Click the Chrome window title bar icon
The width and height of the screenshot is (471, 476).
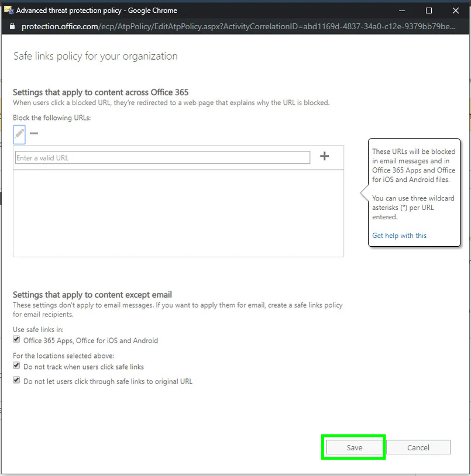pos(9,10)
